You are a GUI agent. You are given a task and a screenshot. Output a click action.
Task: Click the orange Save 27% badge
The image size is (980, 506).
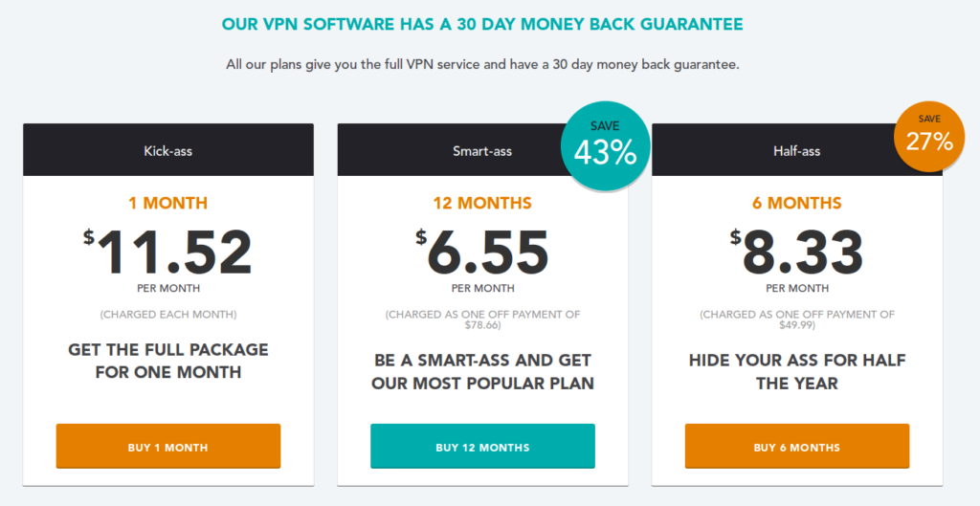tap(929, 137)
